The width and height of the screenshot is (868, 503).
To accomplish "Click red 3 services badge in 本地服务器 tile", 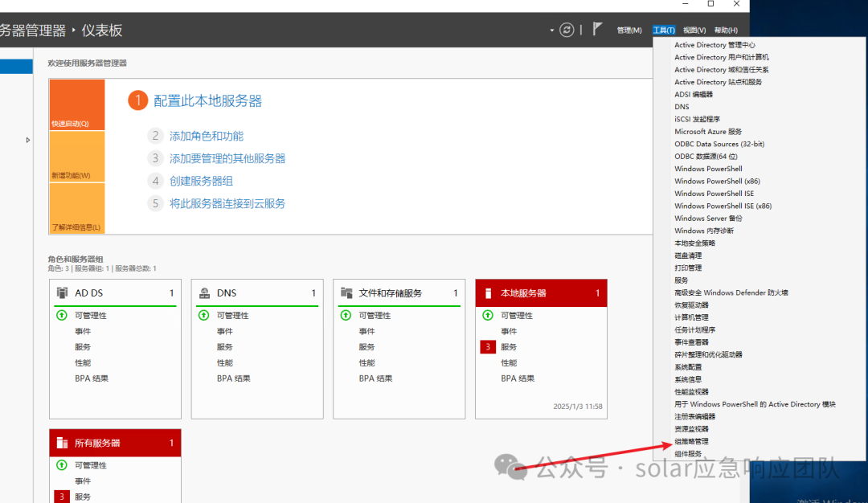I will pos(488,347).
